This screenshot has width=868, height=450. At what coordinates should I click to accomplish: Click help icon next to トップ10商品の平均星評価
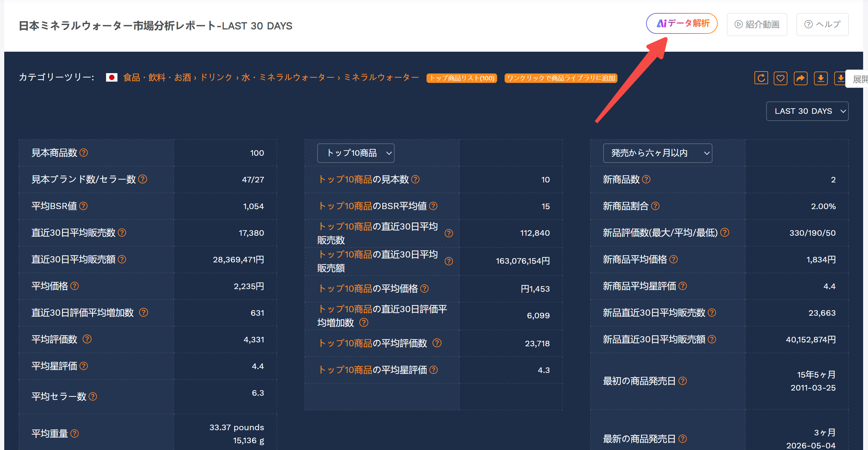coord(434,370)
